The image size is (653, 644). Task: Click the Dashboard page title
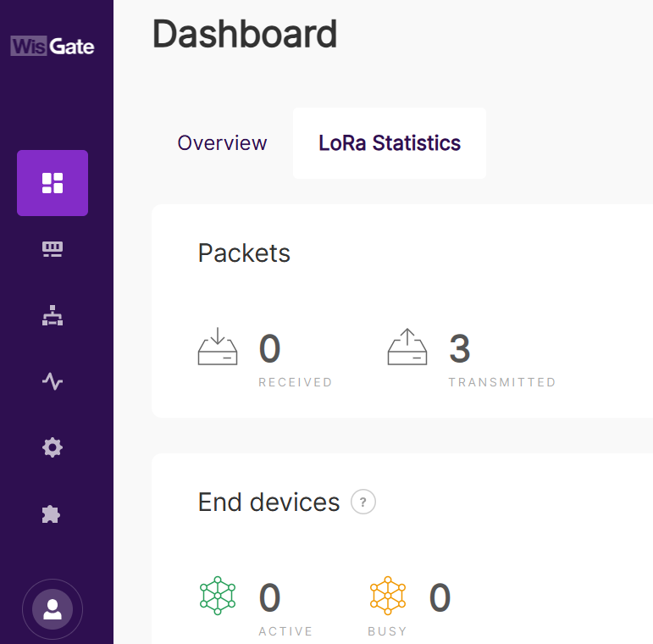(x=245, y=35)
